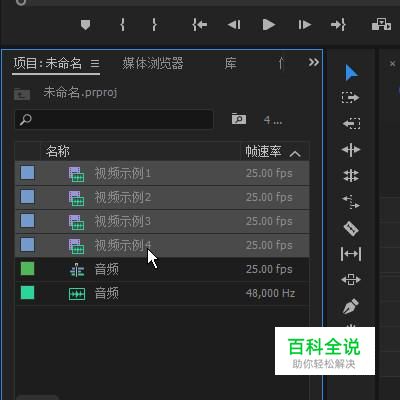Go to Out point
This screenshot has height=400, width=400.
(x=338, y=25)
